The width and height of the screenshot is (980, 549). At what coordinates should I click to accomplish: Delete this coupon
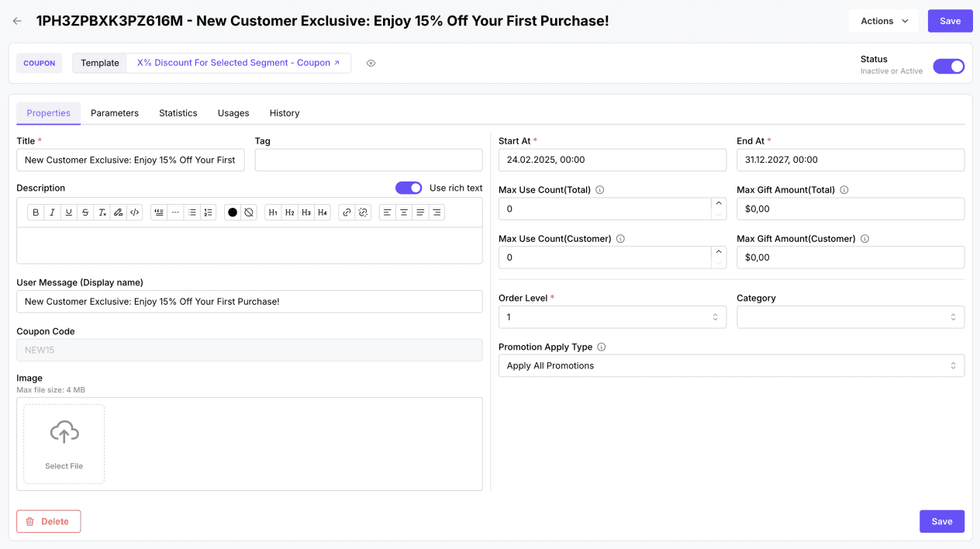[48, 521]
